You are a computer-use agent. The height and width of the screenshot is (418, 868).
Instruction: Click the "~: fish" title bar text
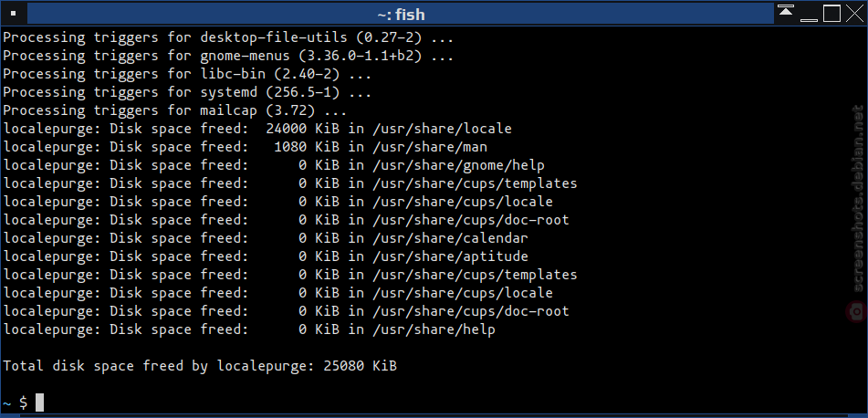pyautogui.click(x=402, y=15)
